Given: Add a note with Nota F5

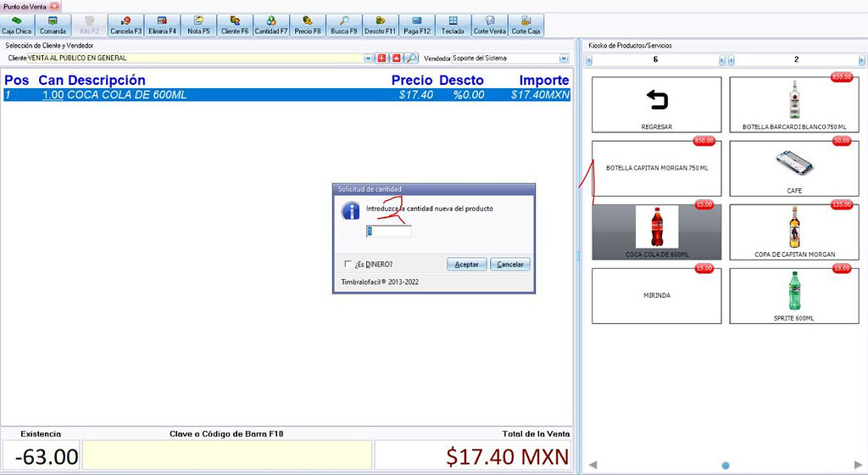Looking at the screenshot, I should (198, 25).
